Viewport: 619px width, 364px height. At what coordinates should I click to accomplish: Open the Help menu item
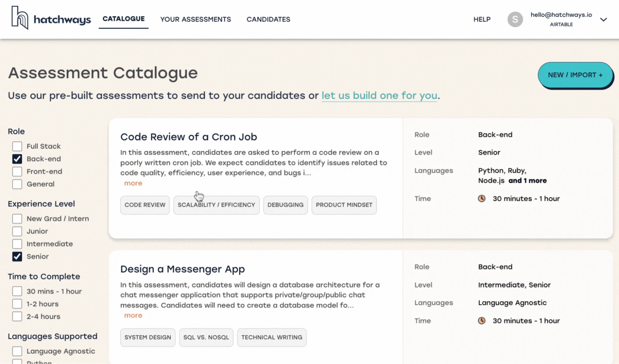click(x=482, y=20)
